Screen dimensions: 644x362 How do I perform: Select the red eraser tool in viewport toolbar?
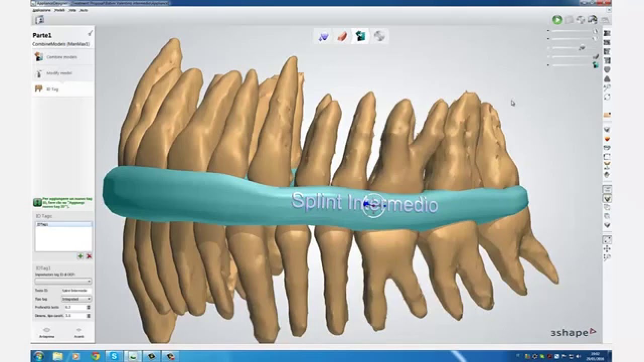342,36
